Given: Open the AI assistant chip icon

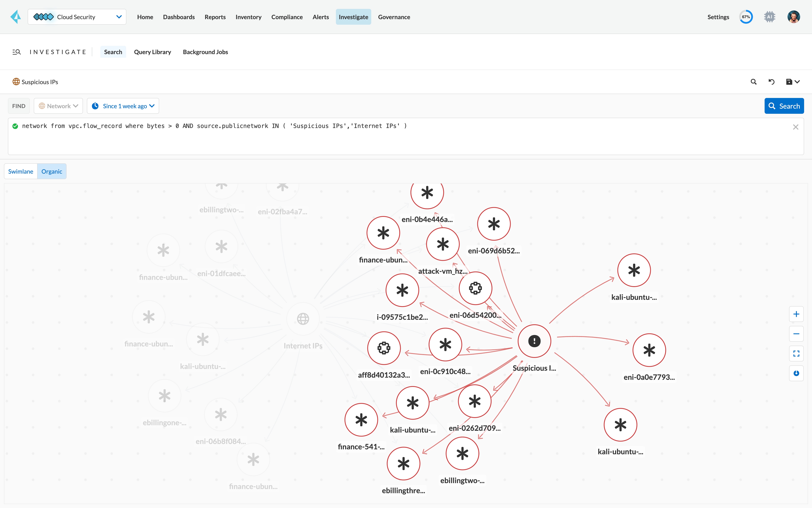Looking at the screenshot, I should tap(769, 17).
